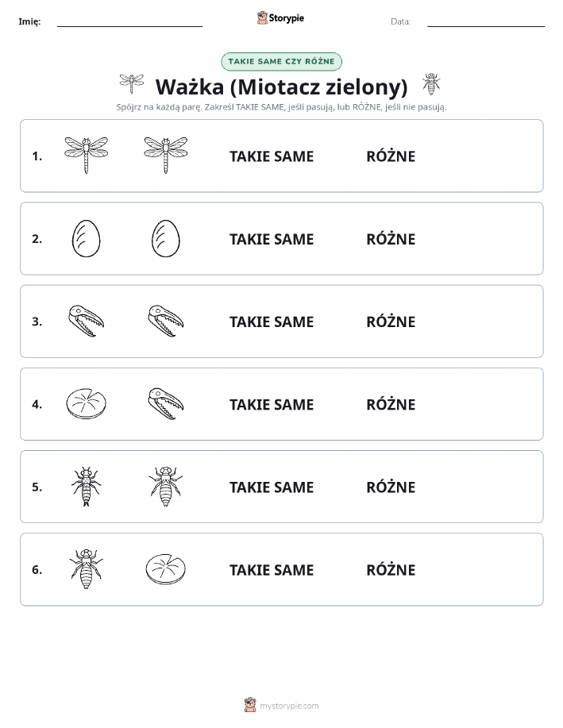Click the first egg in row 2

click(x=87, y=238)
